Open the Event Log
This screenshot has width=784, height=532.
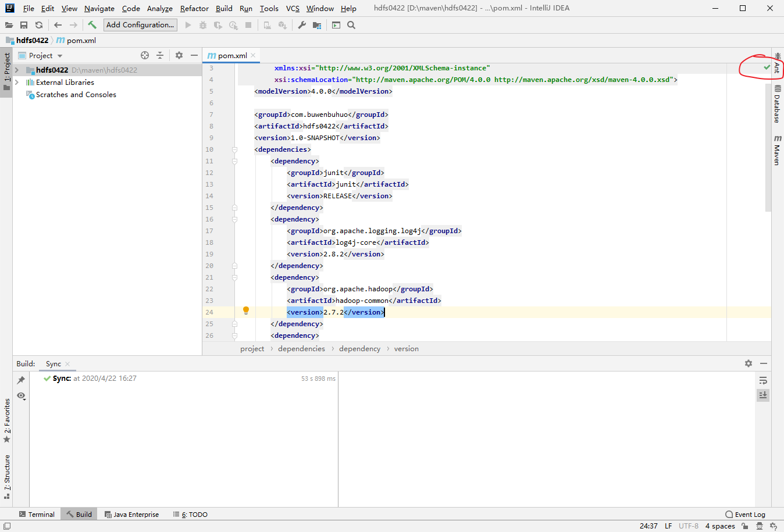coord(746,515)
